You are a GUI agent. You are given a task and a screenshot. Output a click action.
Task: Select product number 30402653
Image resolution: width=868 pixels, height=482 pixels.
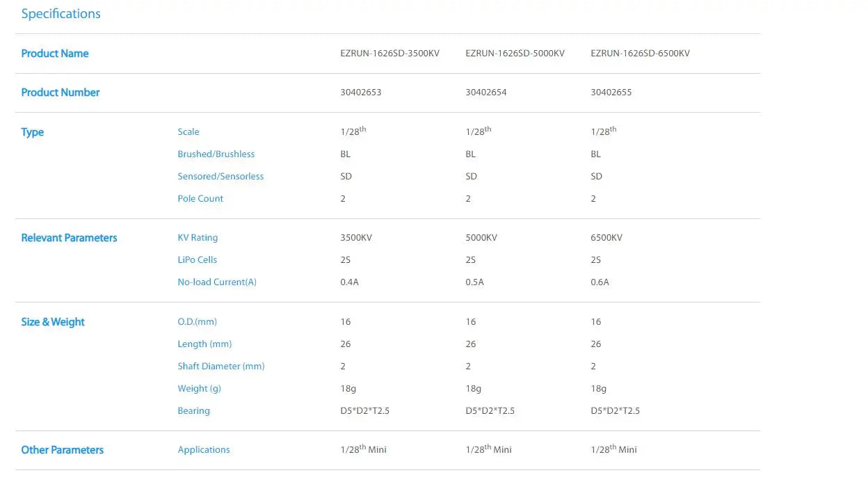coord(361,93)
